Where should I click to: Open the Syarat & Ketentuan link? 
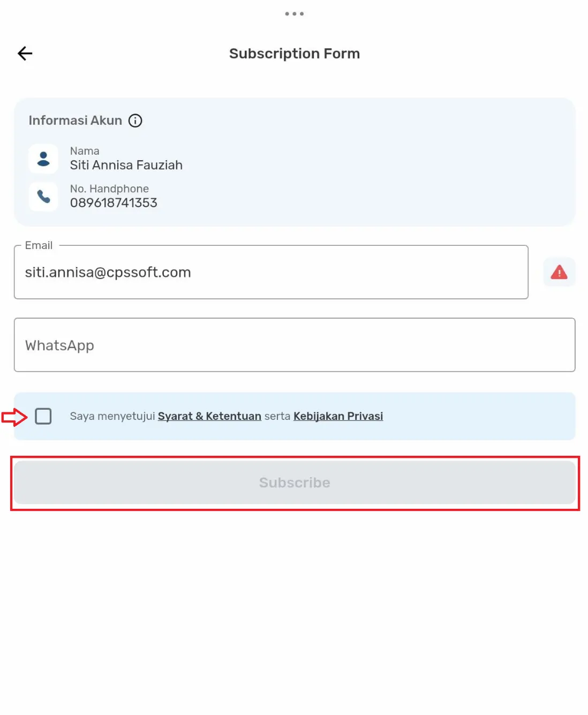[x=209, y=416]
